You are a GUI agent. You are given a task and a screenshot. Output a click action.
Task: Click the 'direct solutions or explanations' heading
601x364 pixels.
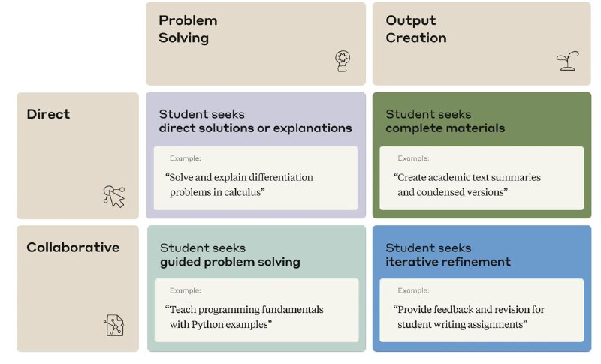tap(255, 128)
